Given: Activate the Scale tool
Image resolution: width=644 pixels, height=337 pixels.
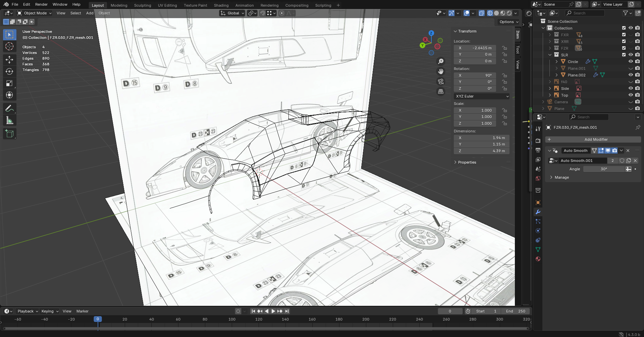Looking at the screenshot, I should click(x=9, y=83).
